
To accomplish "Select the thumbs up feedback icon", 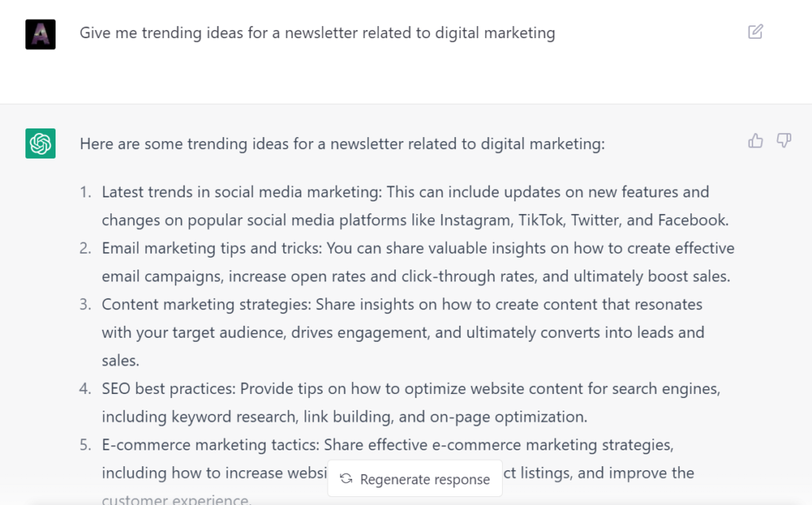I will tap(755, 140).
